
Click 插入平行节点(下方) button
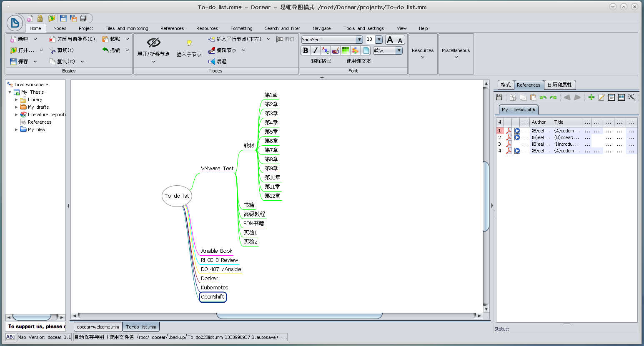(x=235, y=39)
